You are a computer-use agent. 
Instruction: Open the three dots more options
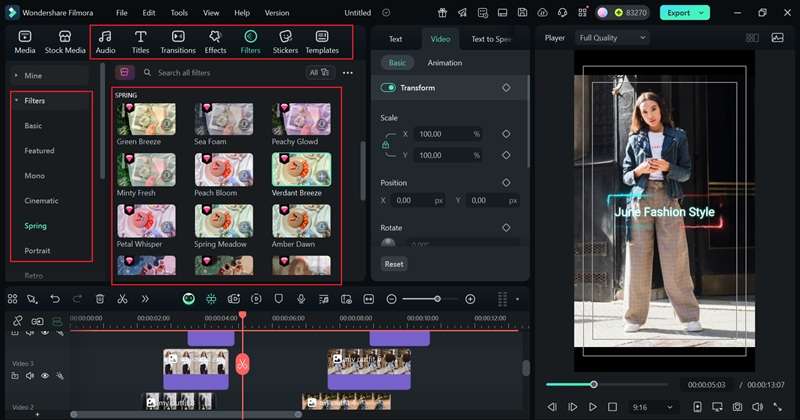(x=348, y=73)
